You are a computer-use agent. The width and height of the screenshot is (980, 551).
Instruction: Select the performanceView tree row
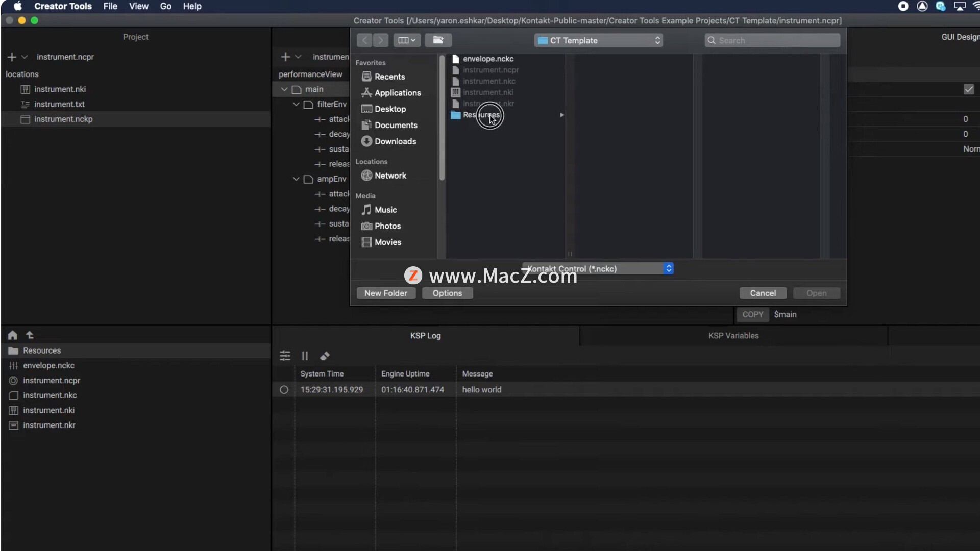tap(310, 74)
